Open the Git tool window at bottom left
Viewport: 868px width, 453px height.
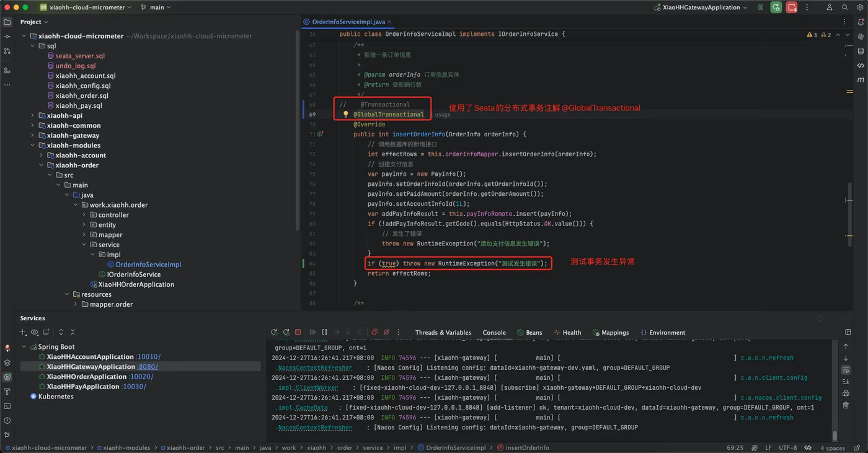(x=7, y=435)
